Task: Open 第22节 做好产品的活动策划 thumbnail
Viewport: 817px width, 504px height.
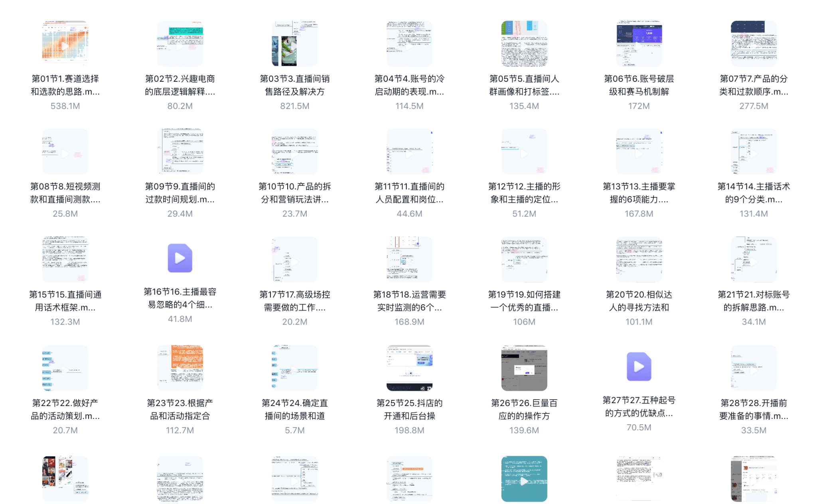Action: [x=65, y=368]
